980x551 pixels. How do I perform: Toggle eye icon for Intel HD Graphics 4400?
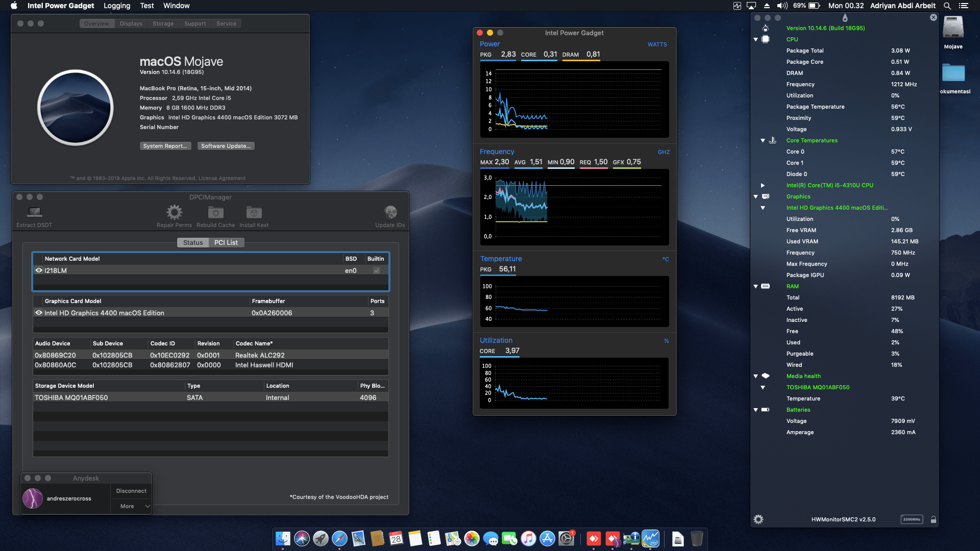click(39, 313)
